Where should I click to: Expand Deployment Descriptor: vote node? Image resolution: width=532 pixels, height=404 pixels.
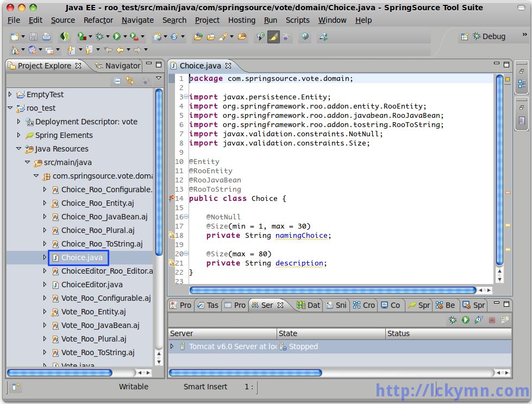coord(18,121)
